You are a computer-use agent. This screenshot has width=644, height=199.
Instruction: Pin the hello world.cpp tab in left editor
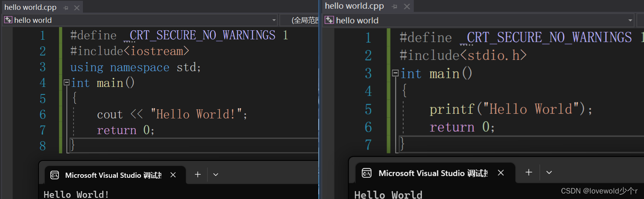(x=66, y=7)
